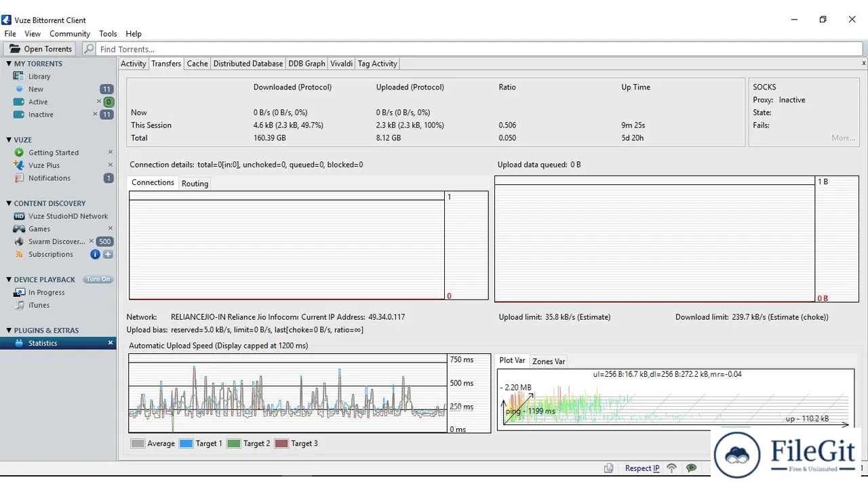This screenshot has width=868, height=488.
Task: Click the Statistics plugin icon
Action: (x=19, y=343)
